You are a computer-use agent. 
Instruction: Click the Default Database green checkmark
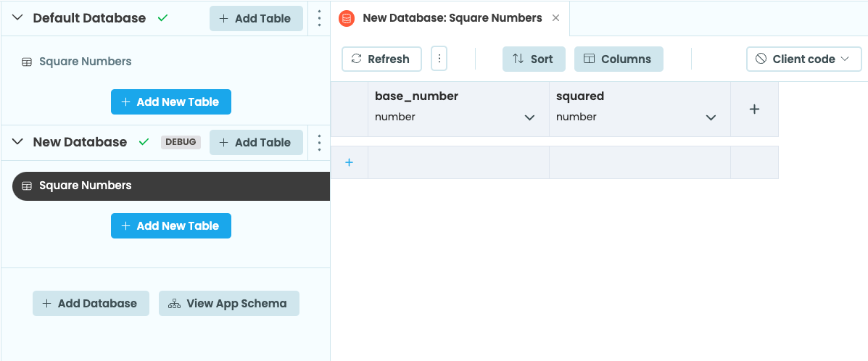162,18
